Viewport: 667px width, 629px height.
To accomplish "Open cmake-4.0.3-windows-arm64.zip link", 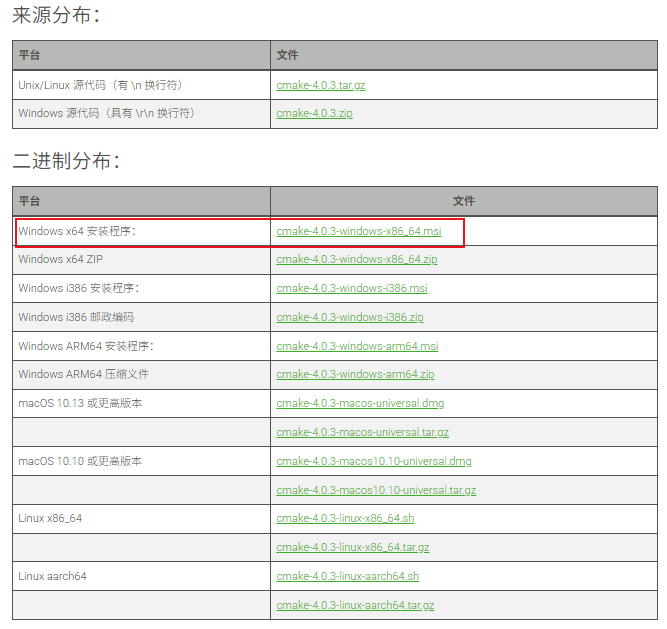I will tap(355, 374).
